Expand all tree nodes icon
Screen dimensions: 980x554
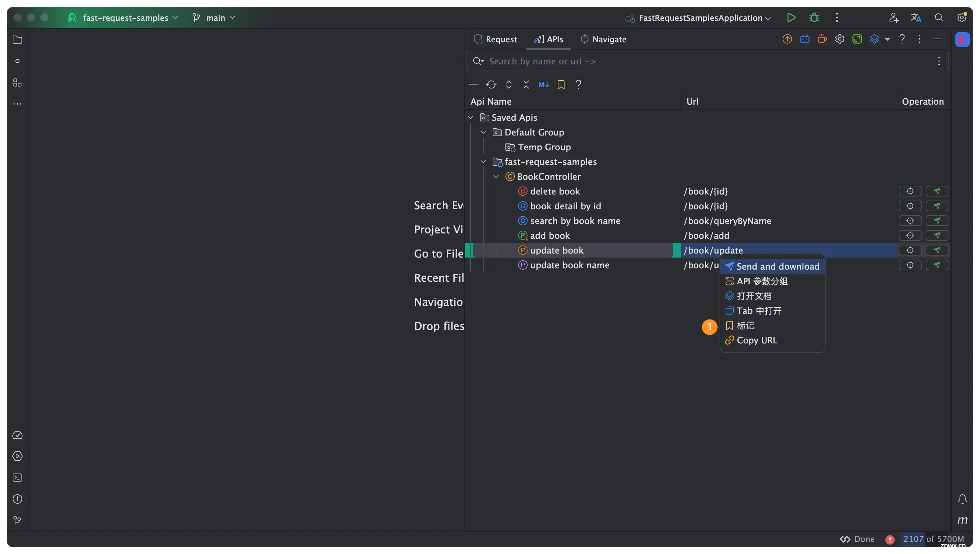click(x=509, y=85)
